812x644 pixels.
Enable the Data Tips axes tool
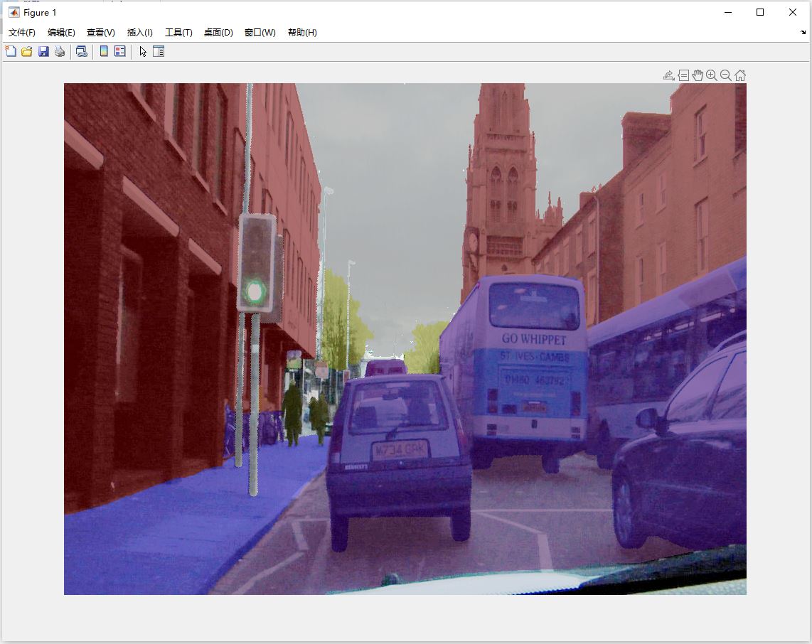point(683,75)
